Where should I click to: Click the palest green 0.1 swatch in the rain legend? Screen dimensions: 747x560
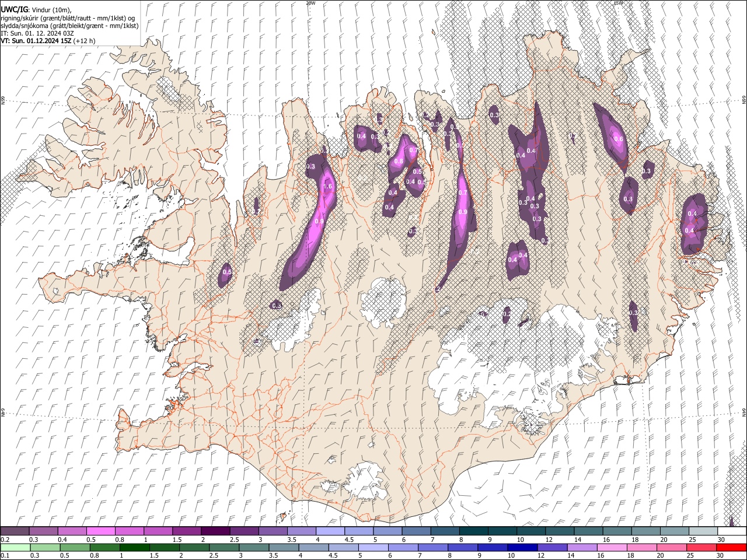(x=15, y=547)
